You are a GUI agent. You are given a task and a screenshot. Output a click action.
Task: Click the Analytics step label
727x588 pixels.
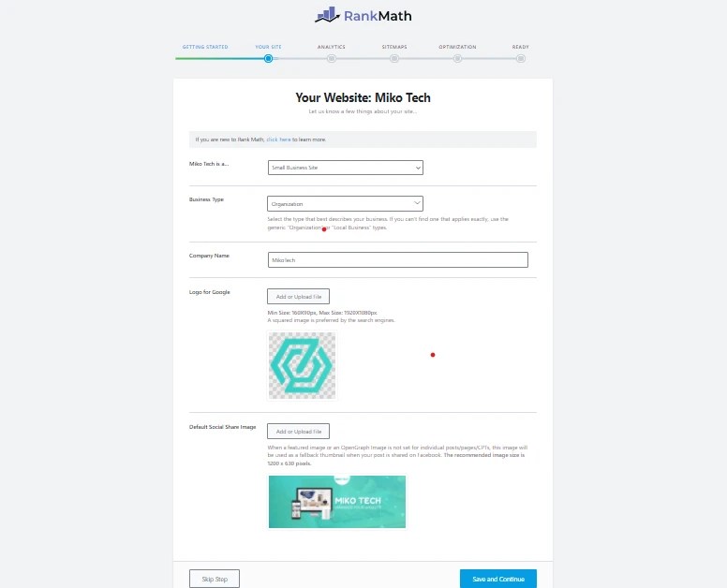pyautogui.click(x=331, y=47)
